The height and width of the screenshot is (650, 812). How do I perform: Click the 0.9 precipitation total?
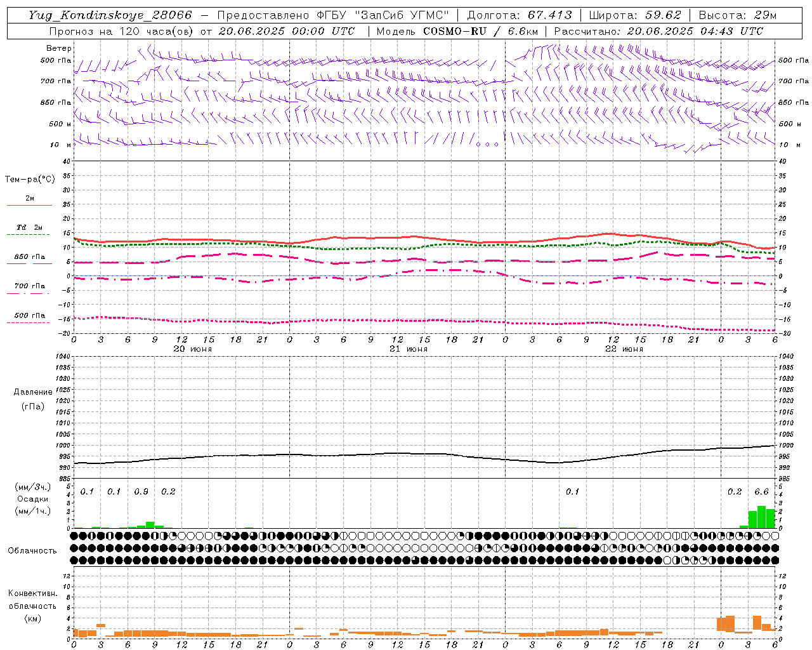pos(141,492)
